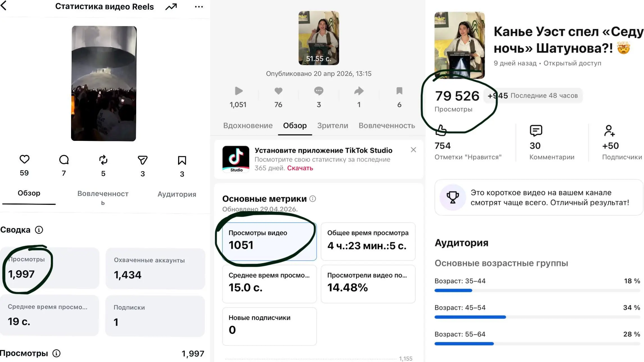This screenshot has width=644, height=362.
Task: Click the TikTok Studio app logo
Action: pyautogui.click(x=236, y=159)
